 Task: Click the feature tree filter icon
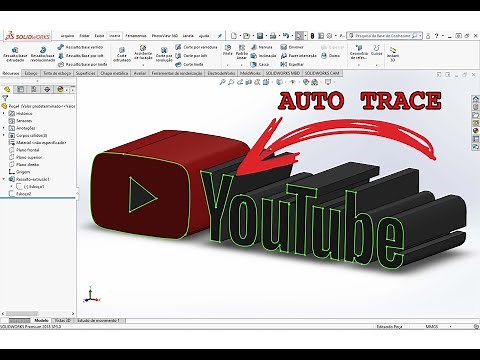[x=5, y=98]
